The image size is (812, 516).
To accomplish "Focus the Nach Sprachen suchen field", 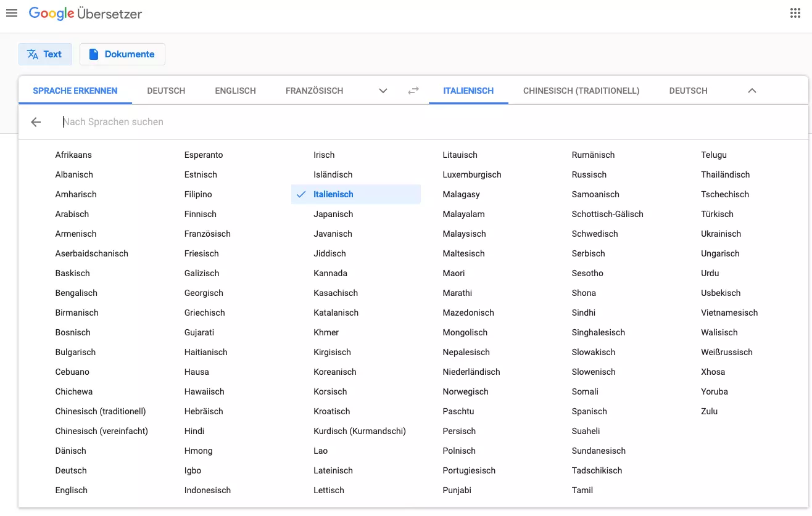I will click(426, 122).
